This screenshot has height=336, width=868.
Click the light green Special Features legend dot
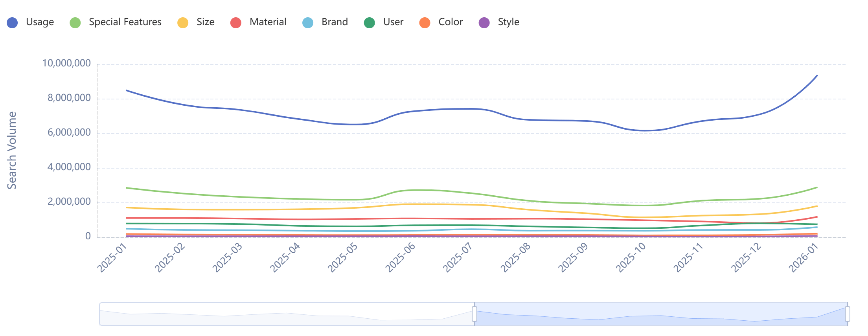(x=75, y=23)
